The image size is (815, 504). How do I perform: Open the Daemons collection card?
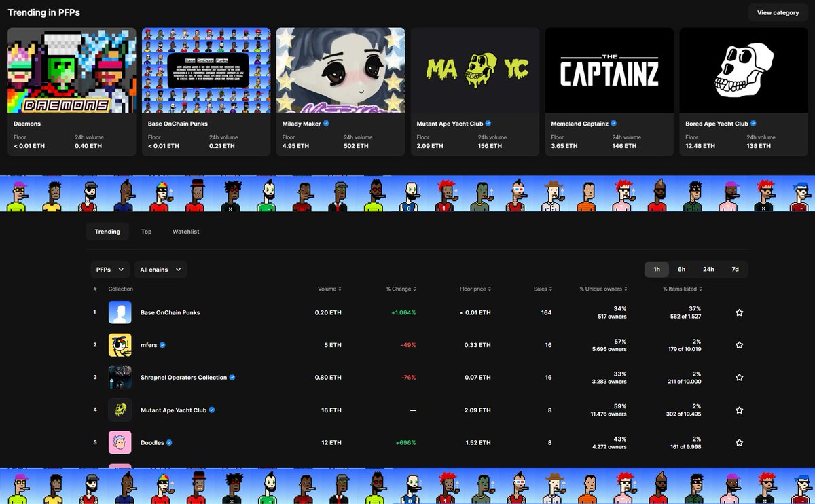[71, 92]
